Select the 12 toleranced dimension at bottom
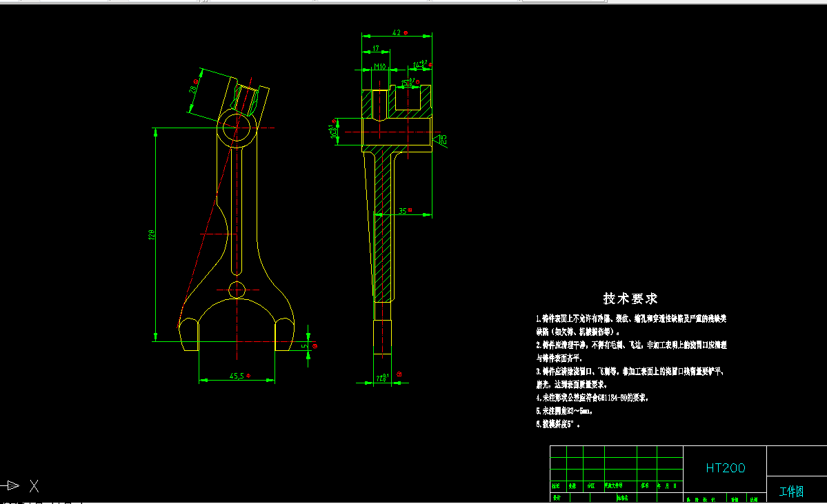This screenshot has width=827, height=504. [383, 378]
